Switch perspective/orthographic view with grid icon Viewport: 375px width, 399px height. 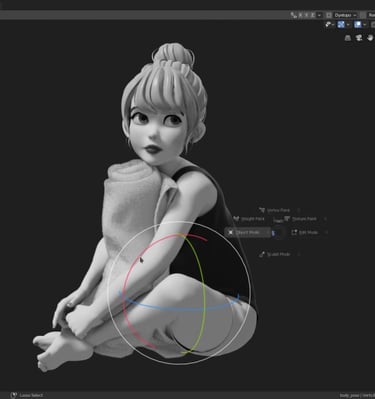pos(348,38)
